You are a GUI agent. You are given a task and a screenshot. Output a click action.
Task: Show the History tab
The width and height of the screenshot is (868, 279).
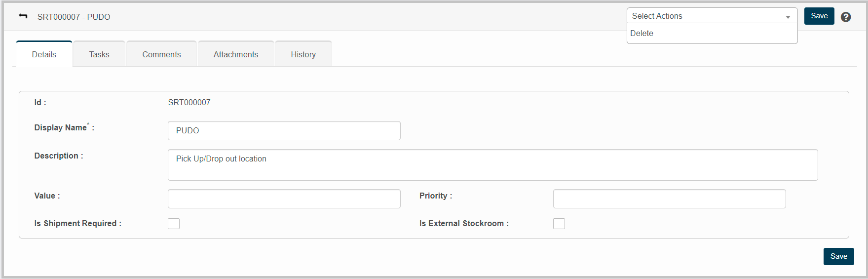(x=303, y=54)
